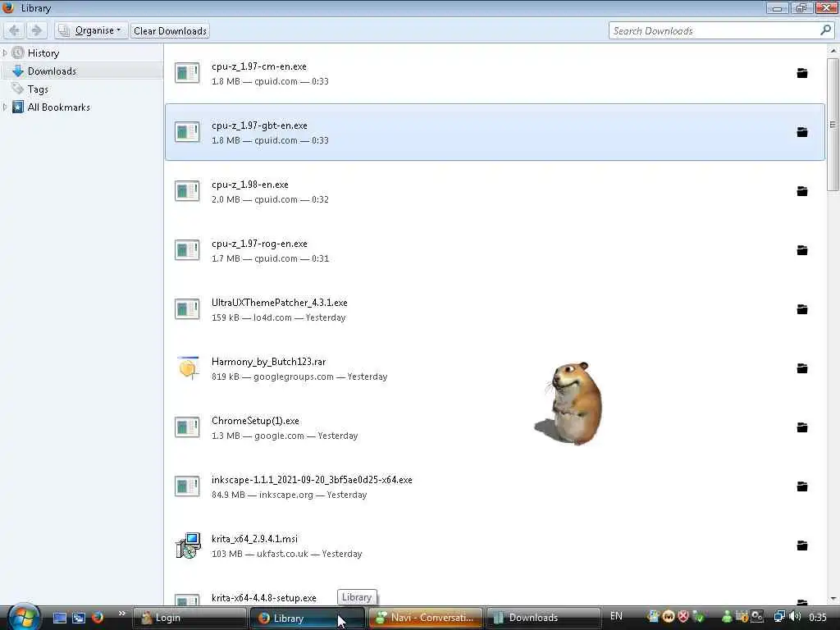Click the ChromeSetup(1).exe file icon

tap(187, 427)
